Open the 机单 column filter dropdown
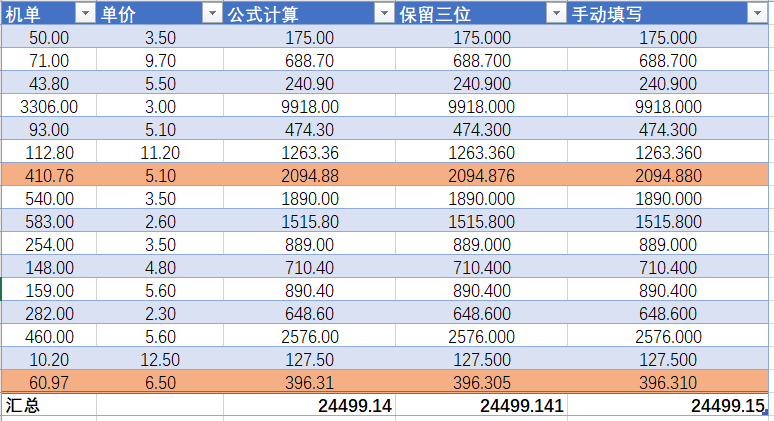The height and width of the screenshot is (421, 774). click(x=85, y=13)
